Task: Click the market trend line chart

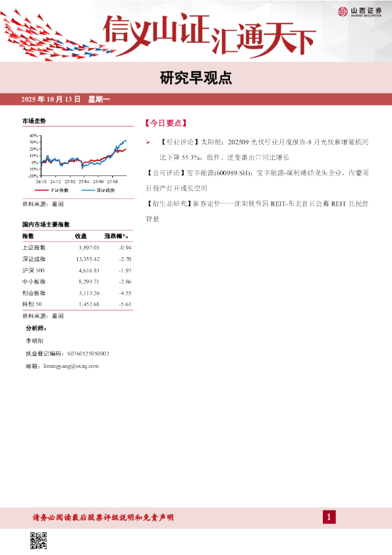Action: point(78,159)
